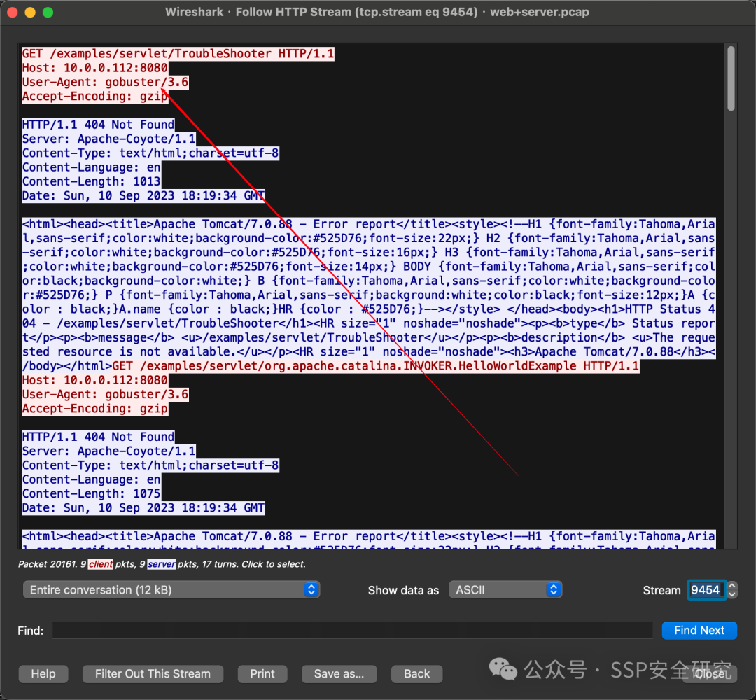This screenshot has height=700, width=756.
Task: Click the second Accept-Encoding: gzip line
Action: pos(95,408)
